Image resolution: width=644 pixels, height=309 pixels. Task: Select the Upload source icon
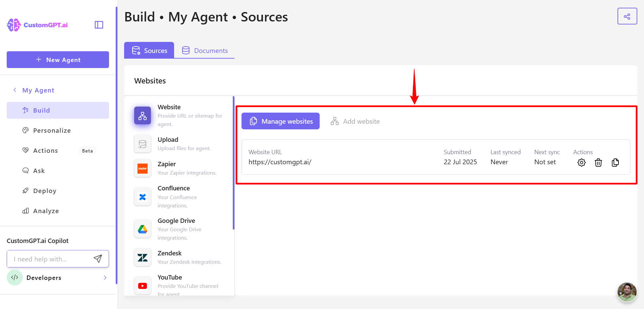coord(143,144)
